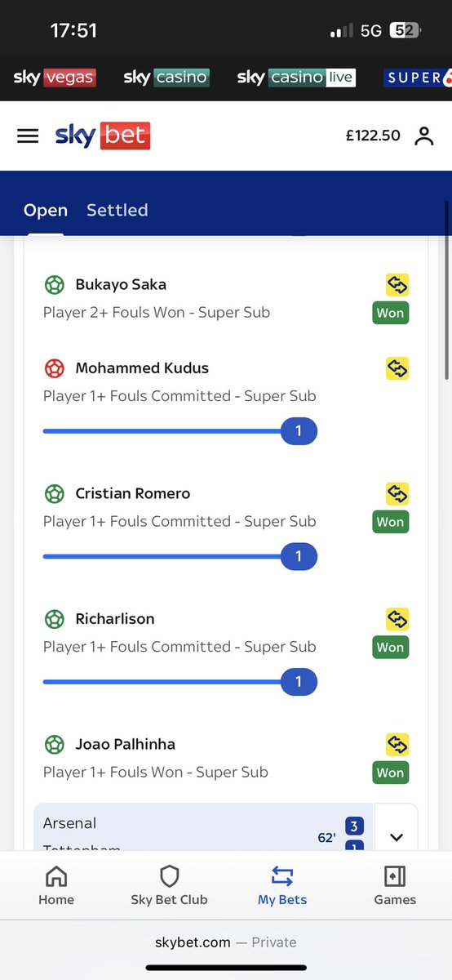Go to Home in bottom navigation

click(x=56, y=886)
